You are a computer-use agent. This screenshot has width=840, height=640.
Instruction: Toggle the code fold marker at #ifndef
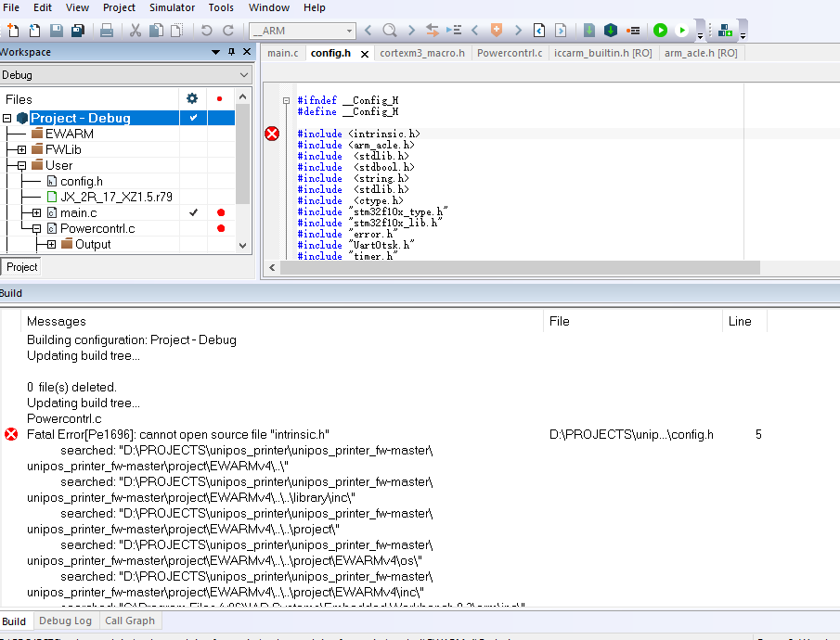286,100
